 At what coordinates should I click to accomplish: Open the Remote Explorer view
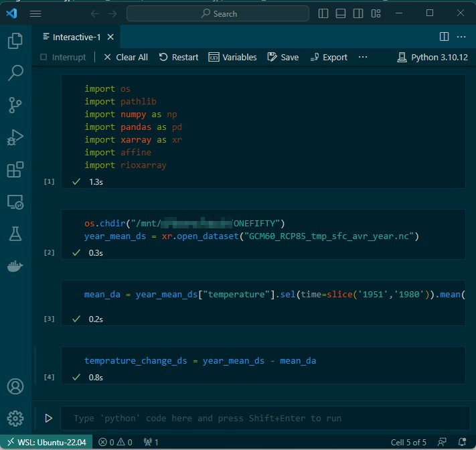coord(15,202)
